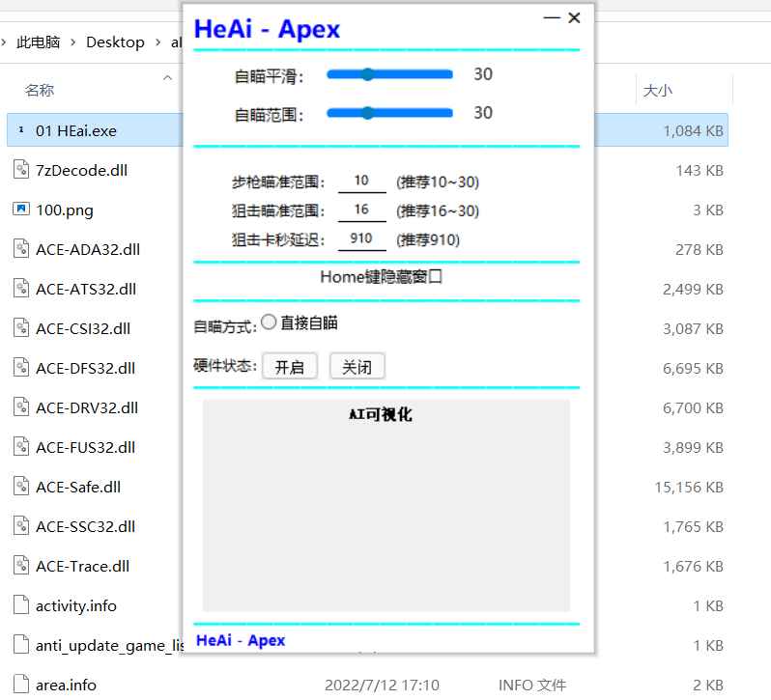Select the ACE-DRV32.dll file name
The height and width of the screenshot is (700, 771).
pos(87,408)
